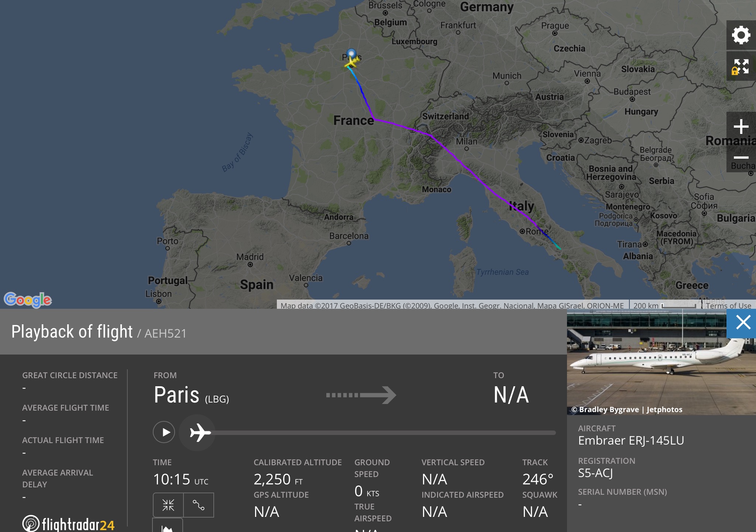Click the blue origin pin at Paris
The height and width of the screenshot is (532, 756).
[351, 54]
